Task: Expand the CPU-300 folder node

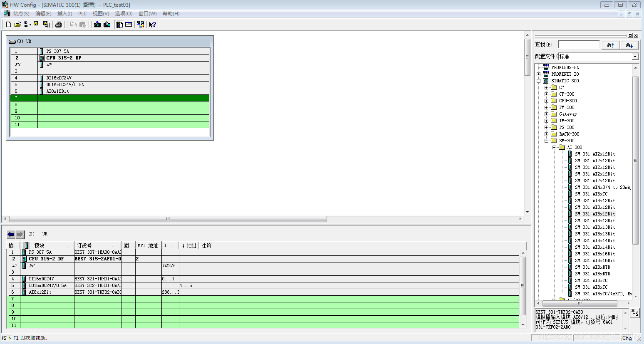Action: [x=547, y=101]
